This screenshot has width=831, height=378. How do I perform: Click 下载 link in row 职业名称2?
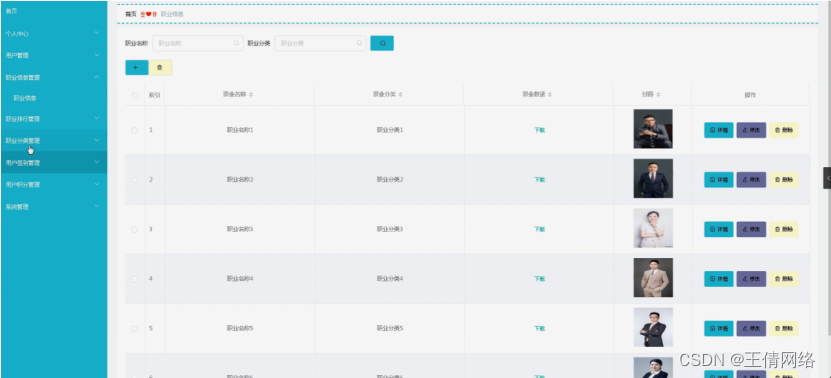click(x=540, y=180)
